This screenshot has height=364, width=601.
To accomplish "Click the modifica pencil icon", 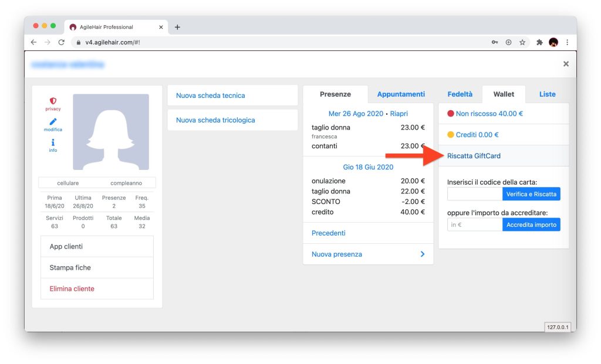I will coord(53,122).
